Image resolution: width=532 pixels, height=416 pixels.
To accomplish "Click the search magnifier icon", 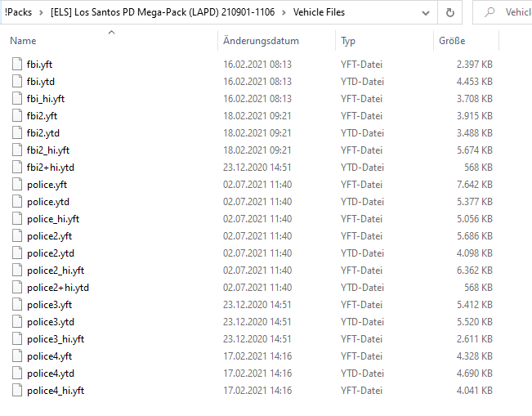I will coord(490,12).
